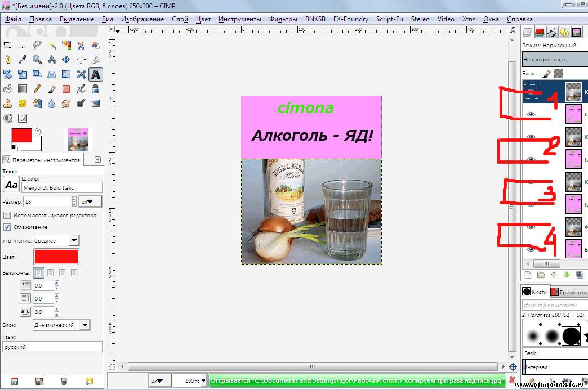The image size is (588, 390).
Task: Select the Measure compass tool
Action: tap(52, 60)
